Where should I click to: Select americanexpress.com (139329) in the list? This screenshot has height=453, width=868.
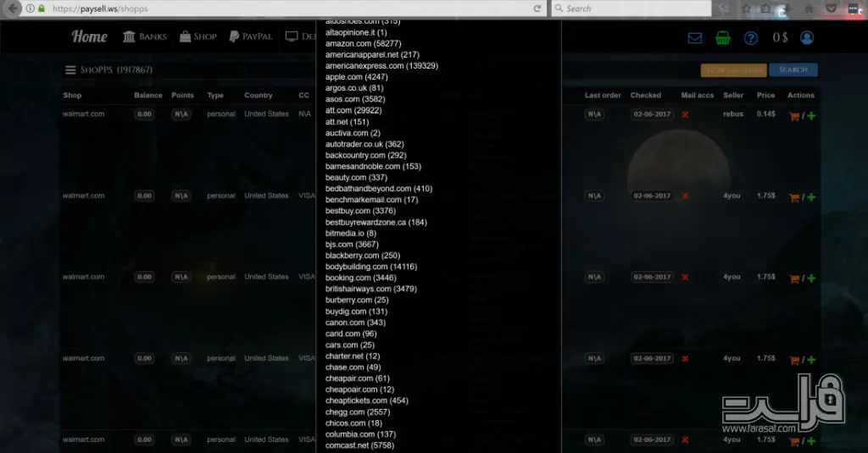(381, 66)
